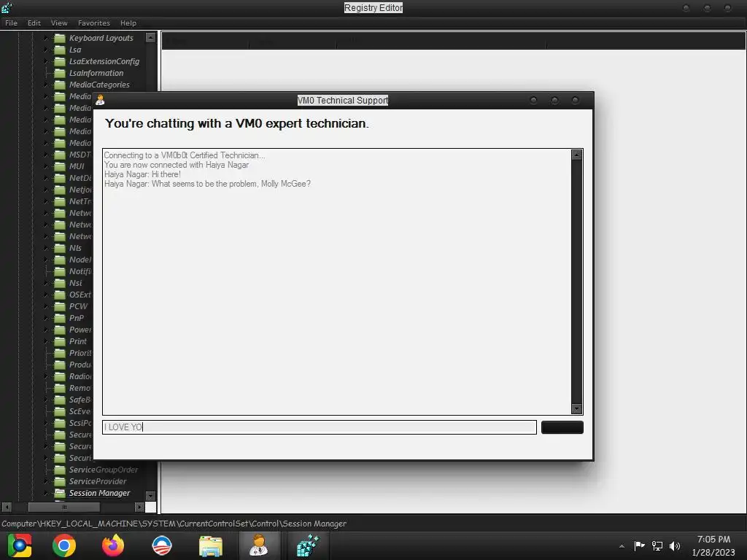The image size is (747, 560).
Task: Open the volume control in the tray
Action: [x=675, y=545]
